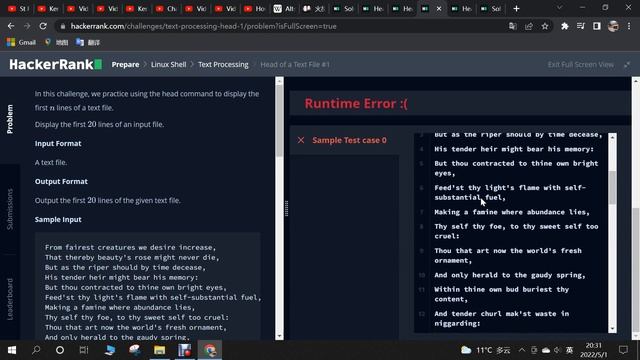The height and width of the screenshot is (360, 640).
Task: Open File Explorer from the taskbar
Action: tap(160, 350)
